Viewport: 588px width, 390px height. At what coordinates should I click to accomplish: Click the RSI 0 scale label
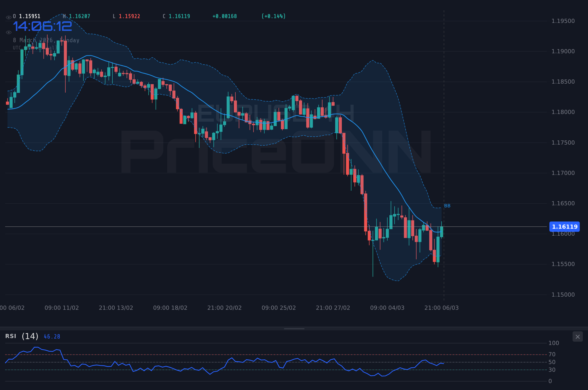[x=550, y=381]
